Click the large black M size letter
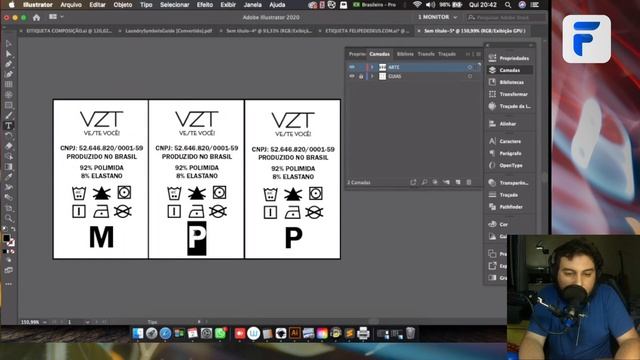 coord(101,237)
